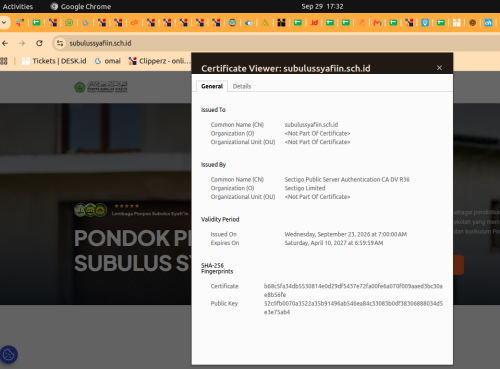Click the 'Issued By' section heading
The height and width of the screenshot is (369, 500).
pos(213,165)
